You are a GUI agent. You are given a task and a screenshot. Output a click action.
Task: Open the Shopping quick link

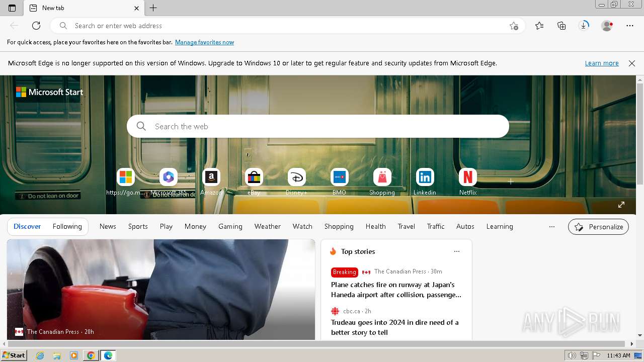point(382,182)
